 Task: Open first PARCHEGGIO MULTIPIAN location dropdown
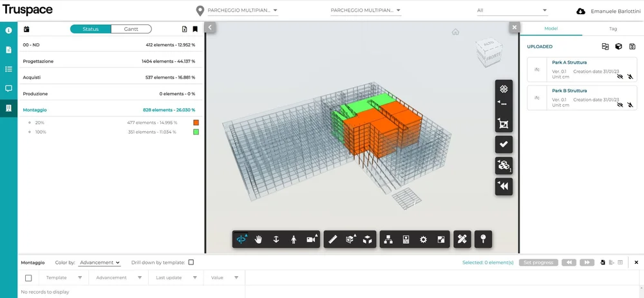click(x=243, y=10)
